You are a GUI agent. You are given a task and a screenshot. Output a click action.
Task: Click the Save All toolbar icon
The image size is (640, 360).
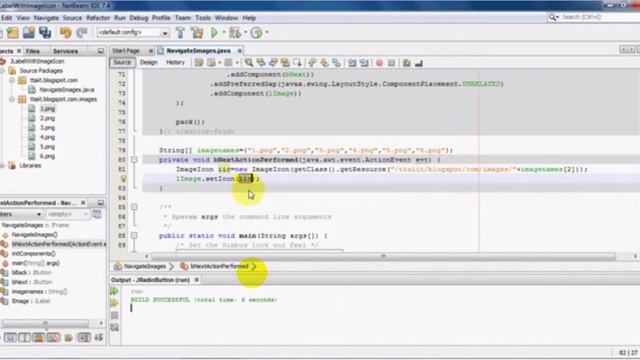pos(45,32)
